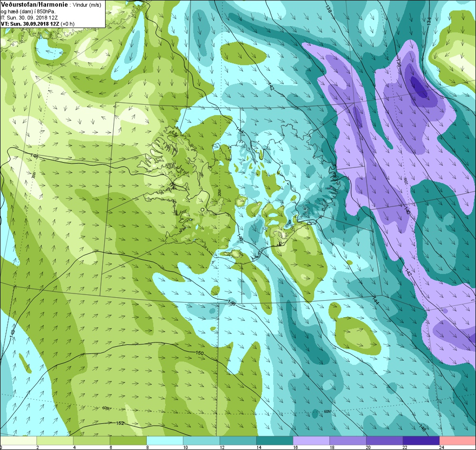
Task: Select the '138' contour label at top
Action: click(328, 9)
